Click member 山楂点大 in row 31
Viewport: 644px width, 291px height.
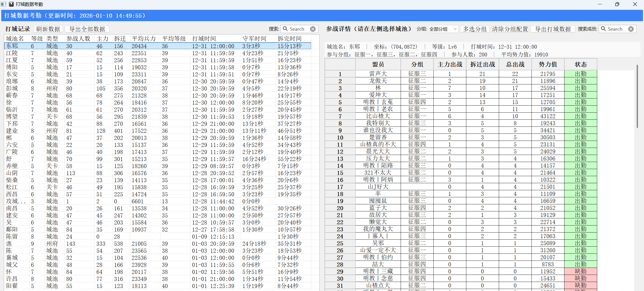[378, 285]
